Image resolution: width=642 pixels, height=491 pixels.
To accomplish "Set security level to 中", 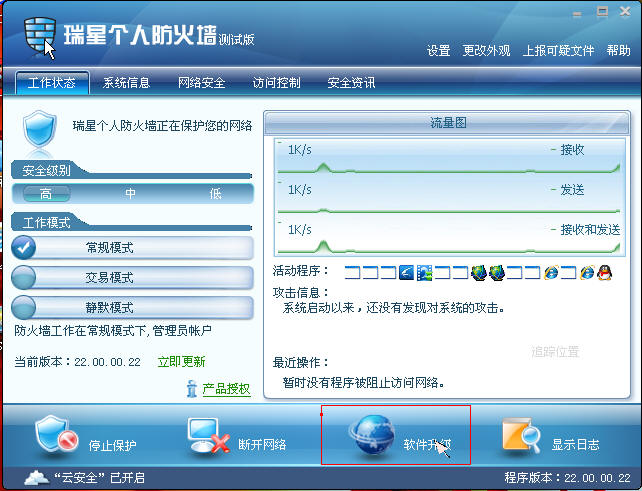I will [x=130, y=193].
